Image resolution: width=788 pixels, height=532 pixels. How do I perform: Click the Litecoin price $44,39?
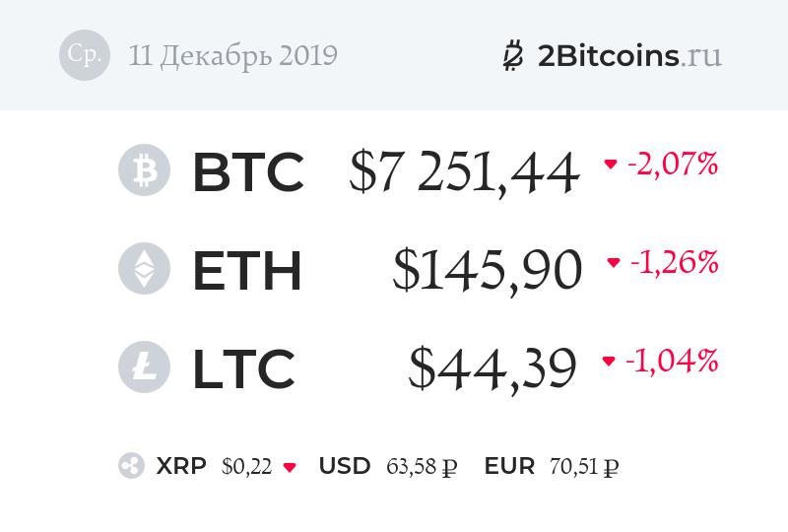tap(492, 368)
